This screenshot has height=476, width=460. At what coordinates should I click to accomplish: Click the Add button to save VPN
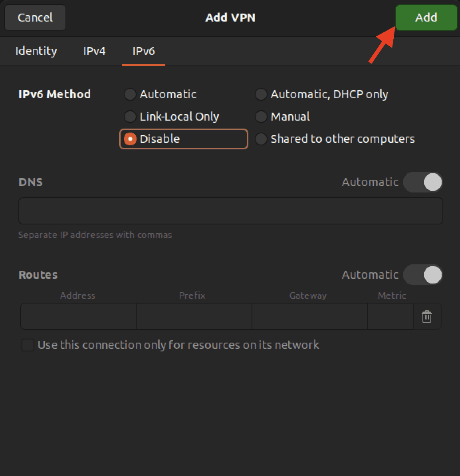[426, 18]
